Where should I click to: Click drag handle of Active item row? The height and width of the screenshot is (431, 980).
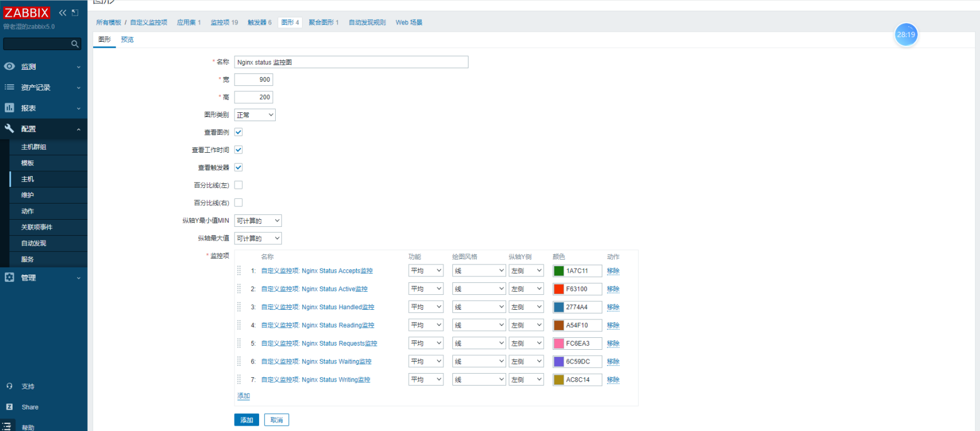coord(239,289)
